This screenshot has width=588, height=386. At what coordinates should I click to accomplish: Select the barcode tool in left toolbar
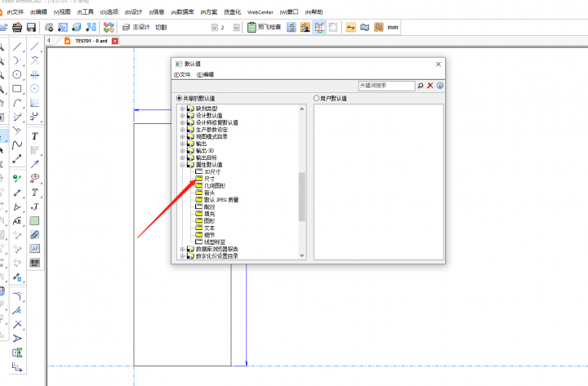35,262
